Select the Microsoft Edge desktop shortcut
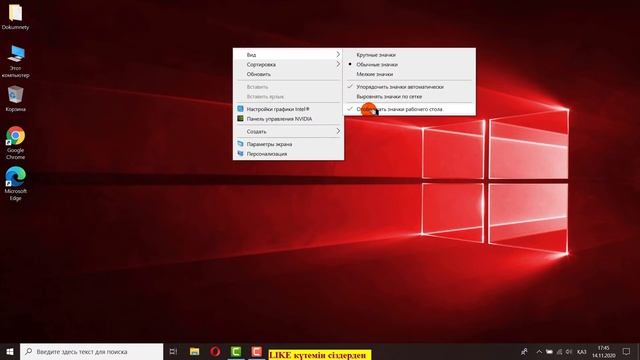The height and width of the screenshot is (360, 640). coord(16,184)
